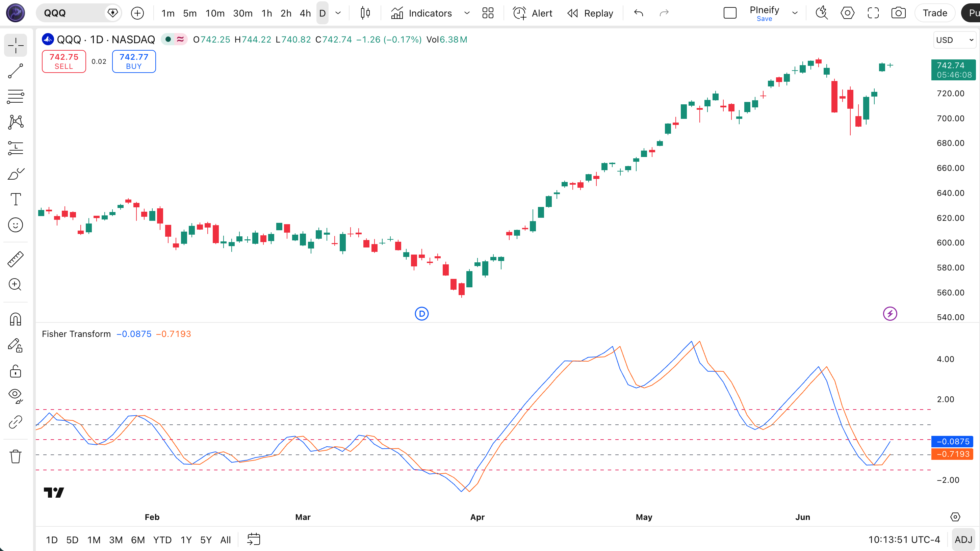Click the user profile avatar
This screenshot has width=980, height=551.
16,12
